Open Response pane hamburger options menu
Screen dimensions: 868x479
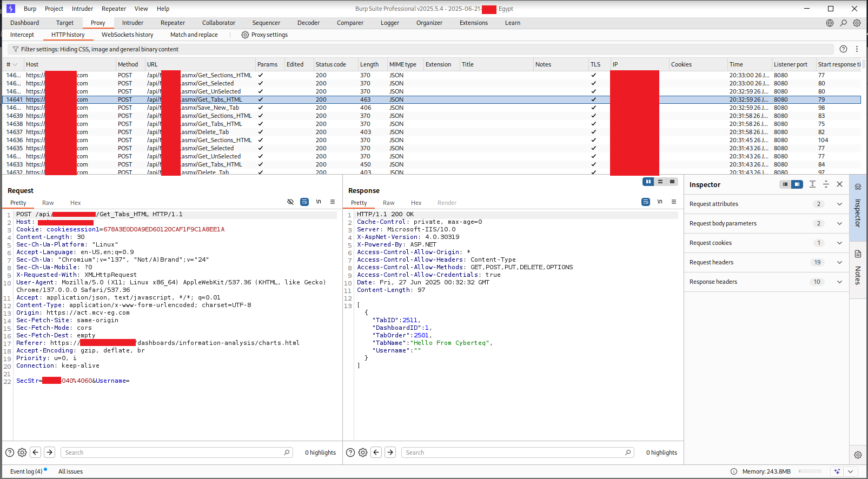[674, 202]
